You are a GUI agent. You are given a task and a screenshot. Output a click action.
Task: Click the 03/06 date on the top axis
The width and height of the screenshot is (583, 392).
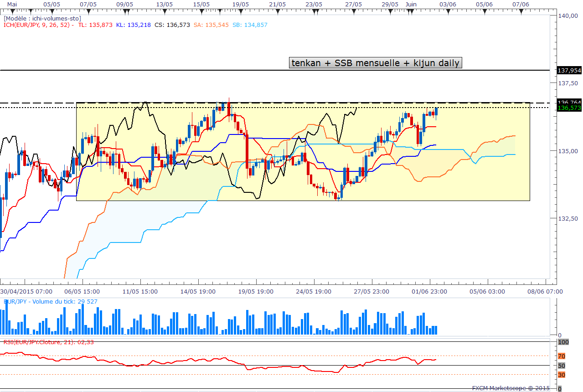pyautogui.click(x=448, y=4)
